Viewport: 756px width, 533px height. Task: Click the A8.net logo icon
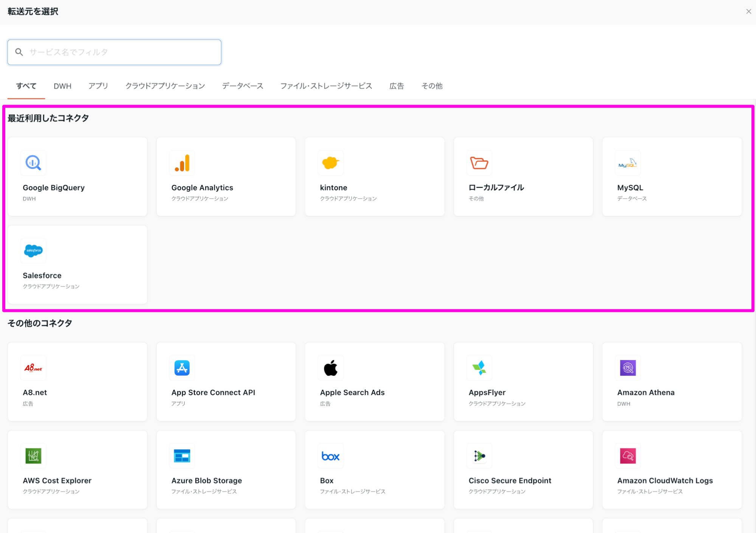[33, 368]
